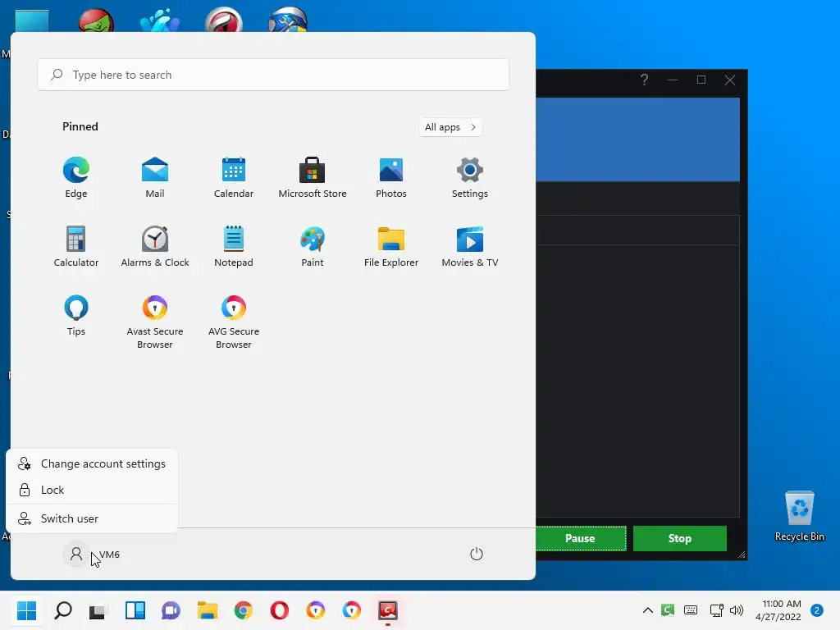840x630 pixels.
Task: Open the Paint app
Action: tap(313, 246)
